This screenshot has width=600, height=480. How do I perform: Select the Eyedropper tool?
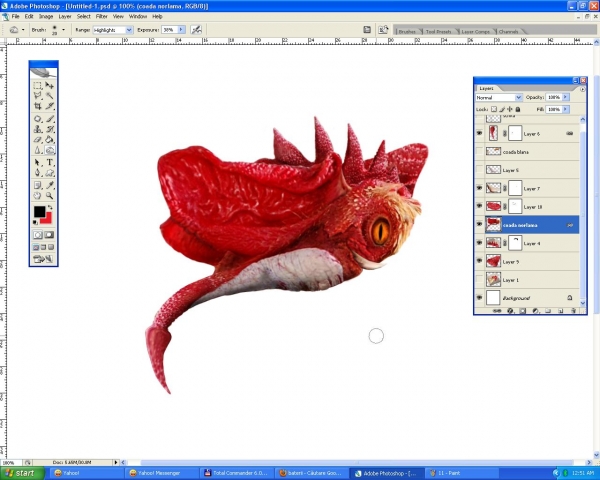(x=49, y=185)
